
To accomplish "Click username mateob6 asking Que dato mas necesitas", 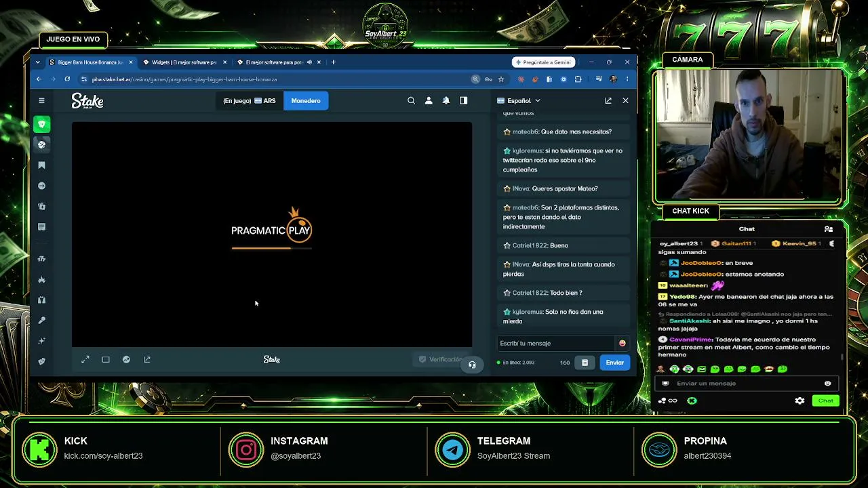I will click(x=525, y=131).
